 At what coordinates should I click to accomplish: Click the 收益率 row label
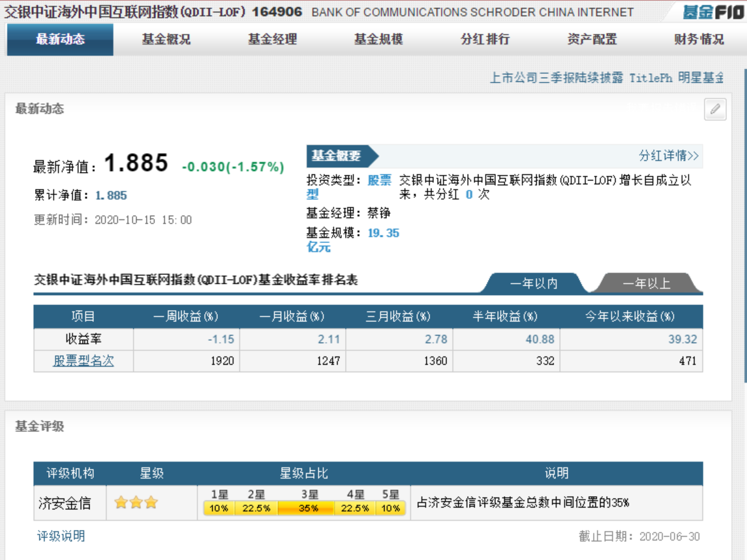point(83,340)
